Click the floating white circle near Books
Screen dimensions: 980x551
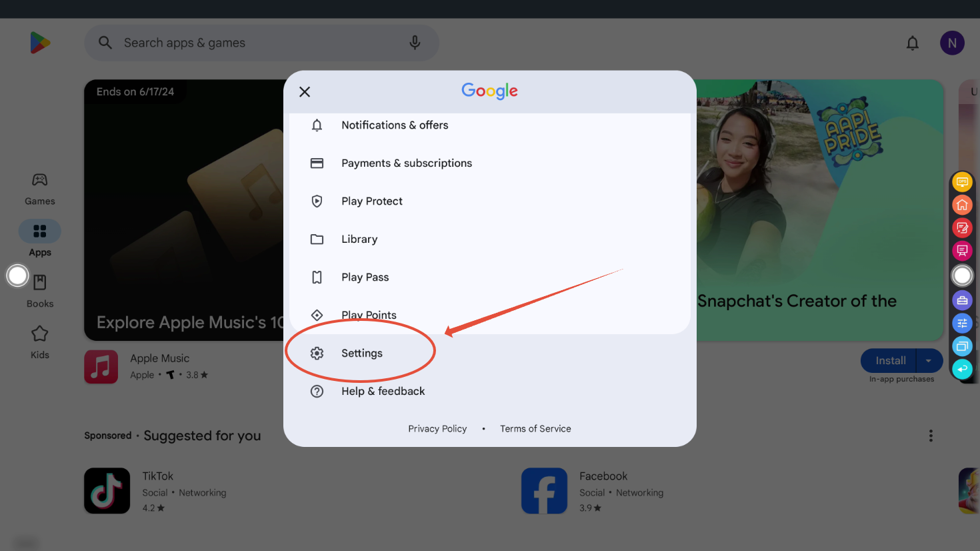point(18,275)
